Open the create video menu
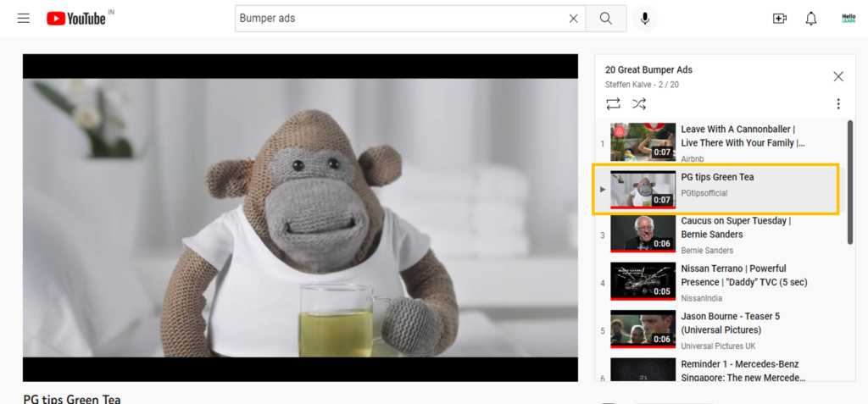The image size is (868, 404). click(780, 19)
